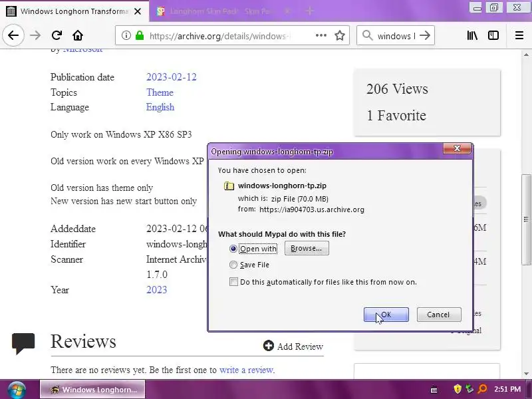Close the Opening windows-longhorn-tp.zip dialog

point(457,148)
